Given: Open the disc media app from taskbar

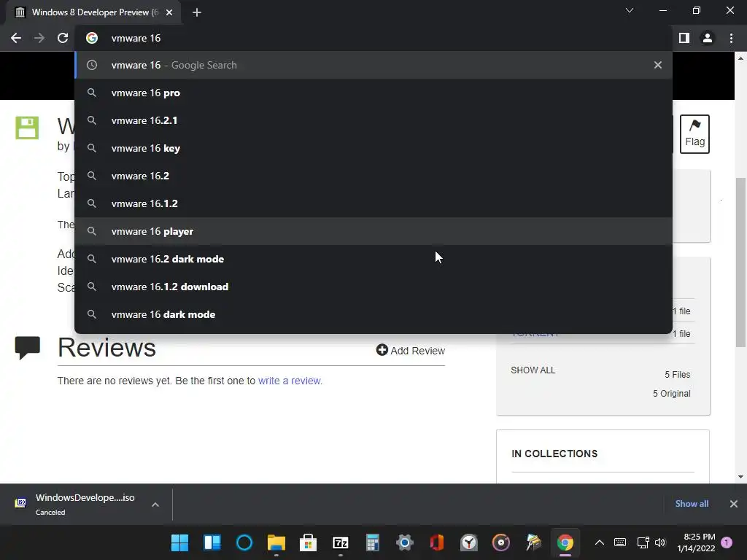Looking at the screenshot, I should 500,542.
